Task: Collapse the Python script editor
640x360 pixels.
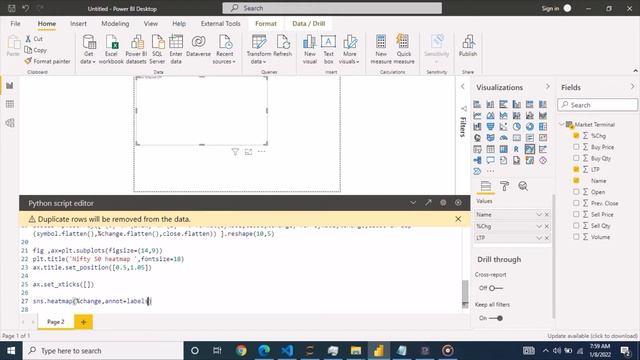Action: [413, 202]
